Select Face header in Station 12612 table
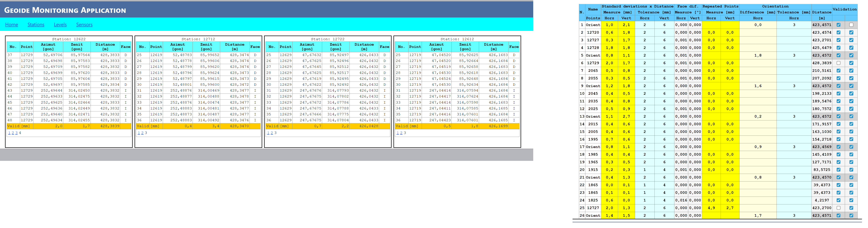Image resolution: width=868 pixels, height=228 pixels. pyautogui.click(x=514, y=47)
